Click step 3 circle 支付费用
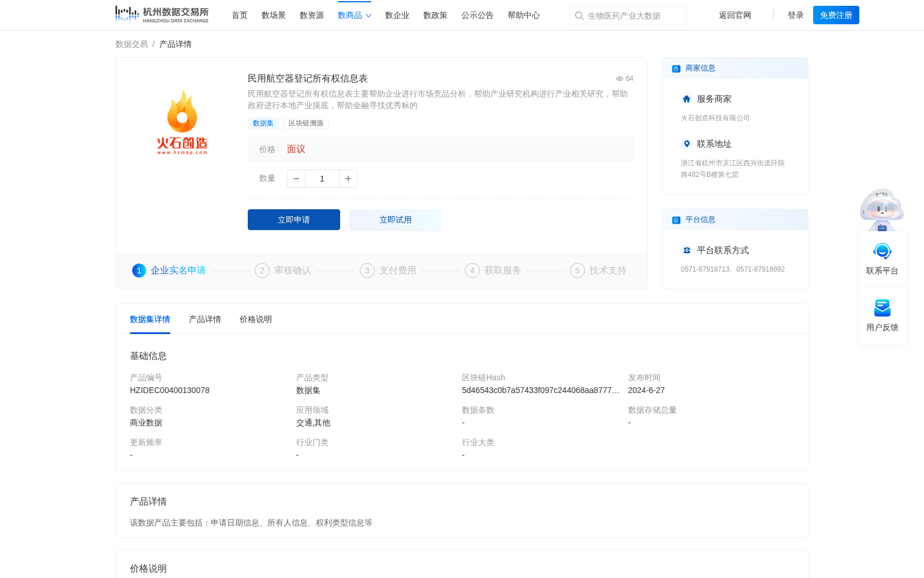Viewport: 924px width, 578px height. click(x=367, y=271)
